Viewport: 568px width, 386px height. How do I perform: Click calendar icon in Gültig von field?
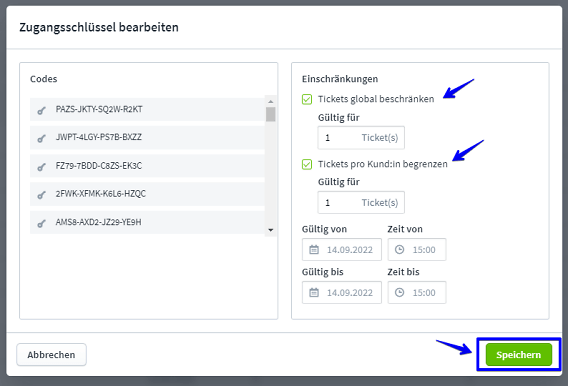coord(314,249)
